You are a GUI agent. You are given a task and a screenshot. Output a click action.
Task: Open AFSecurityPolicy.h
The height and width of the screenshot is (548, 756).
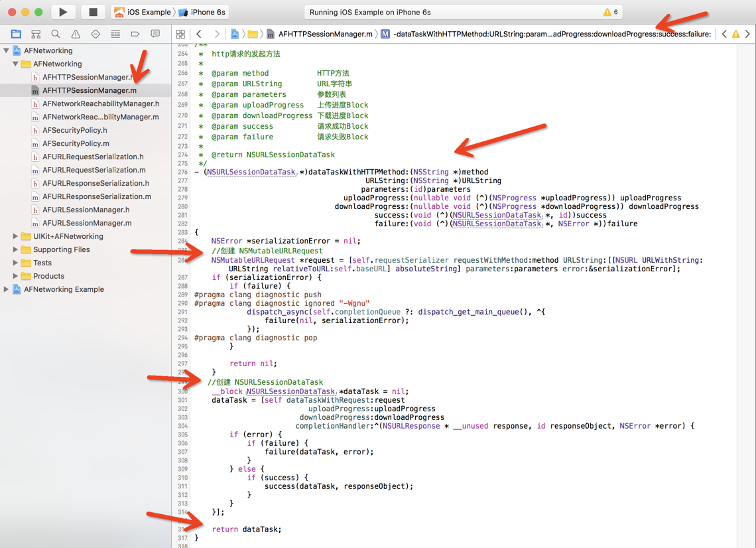coord(86,130)
